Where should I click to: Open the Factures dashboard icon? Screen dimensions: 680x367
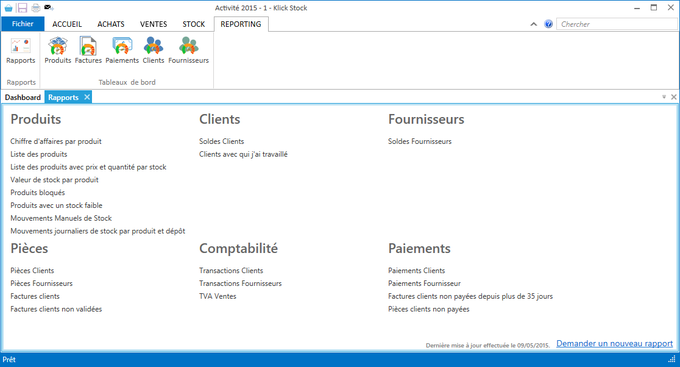click(88, 51)
